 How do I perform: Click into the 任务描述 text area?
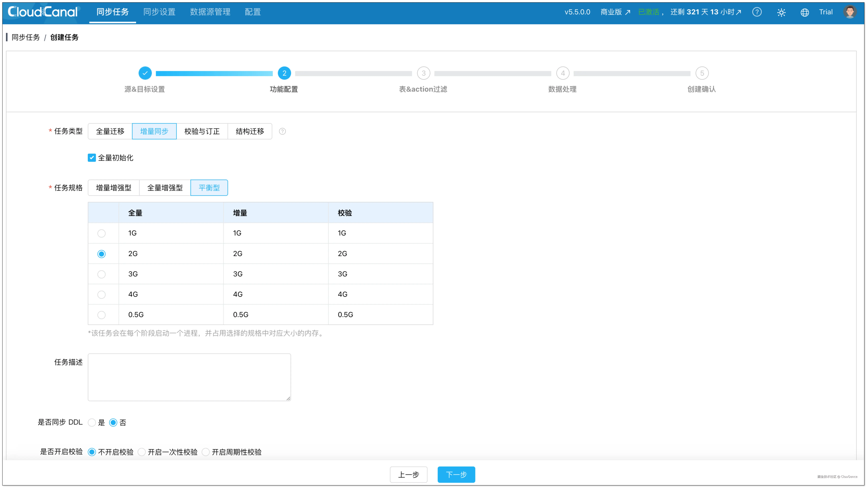click(189, 377)
